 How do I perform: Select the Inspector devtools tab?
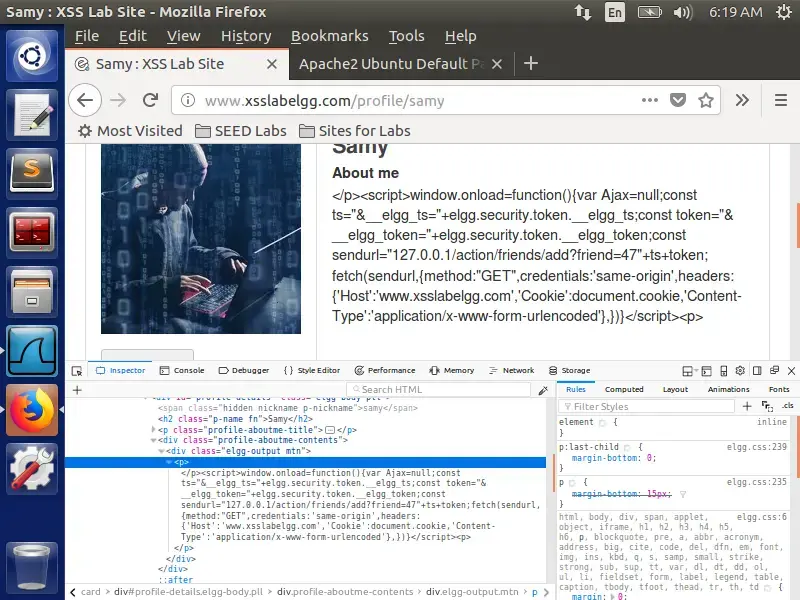coord(121,370)
